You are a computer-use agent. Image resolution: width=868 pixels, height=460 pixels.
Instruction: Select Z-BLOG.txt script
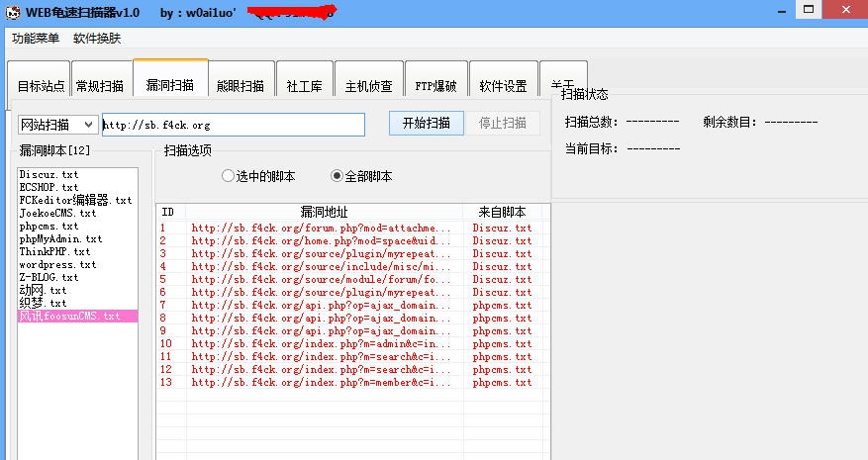[x=77, y=277]
